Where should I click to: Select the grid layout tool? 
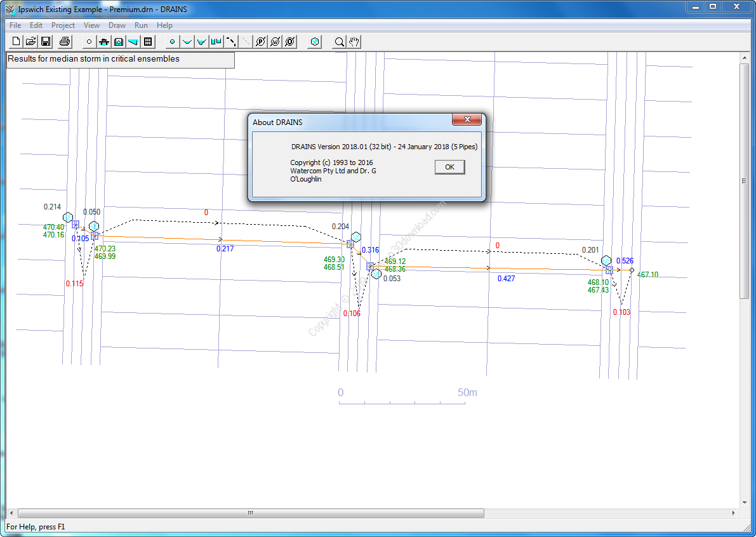pos(147,41)
